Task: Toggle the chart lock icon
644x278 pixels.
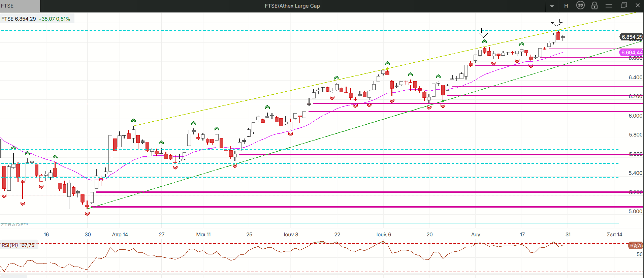Action: (x=594, y=5)
